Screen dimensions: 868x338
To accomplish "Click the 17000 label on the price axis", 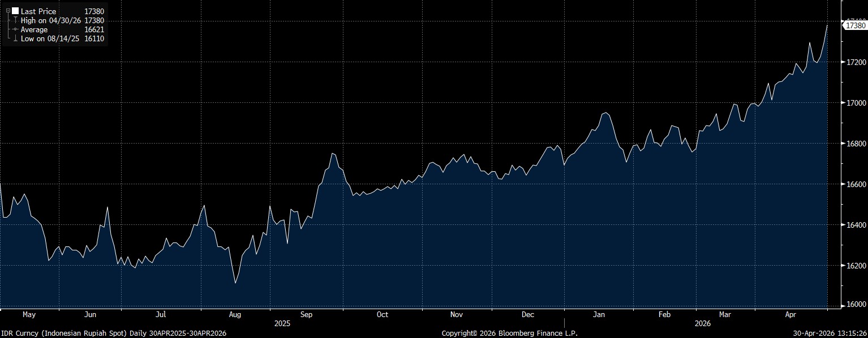I will click(x=854, y=103).
